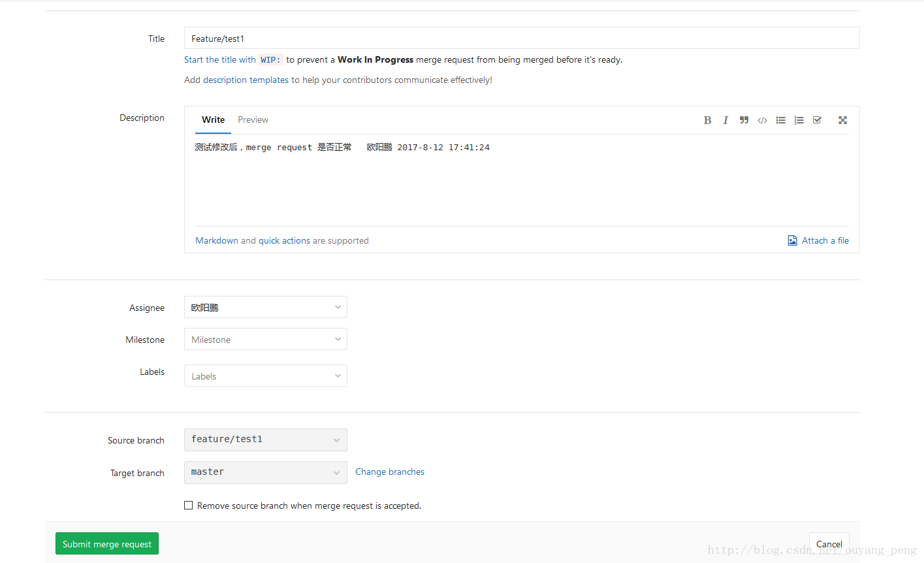
Task: Add a task list via checkbox icon
Action: click(817, 120)
